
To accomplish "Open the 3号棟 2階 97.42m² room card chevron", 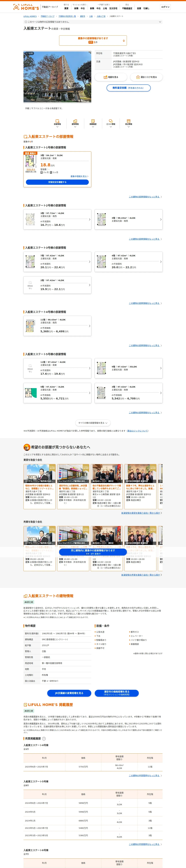I will pos(90,285).
